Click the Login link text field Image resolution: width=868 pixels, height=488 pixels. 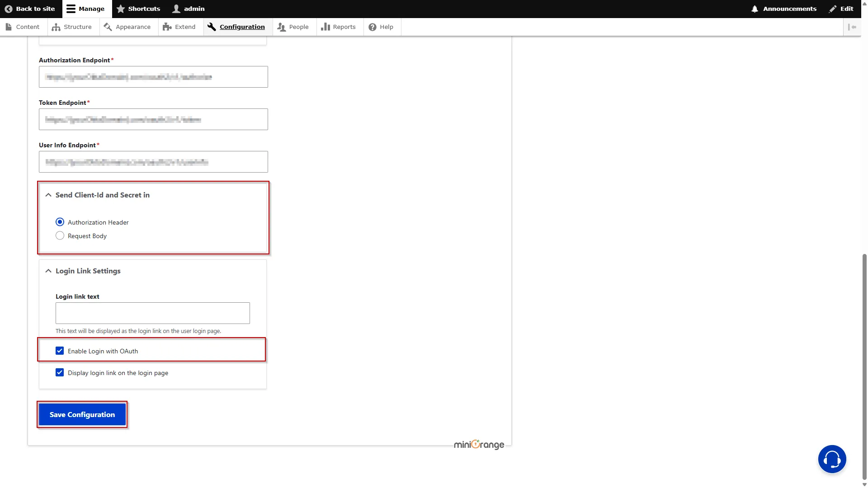153,313
